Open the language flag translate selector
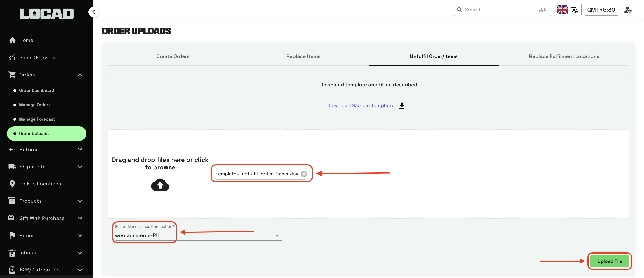 pyautogui.click(x=567, y=10)
